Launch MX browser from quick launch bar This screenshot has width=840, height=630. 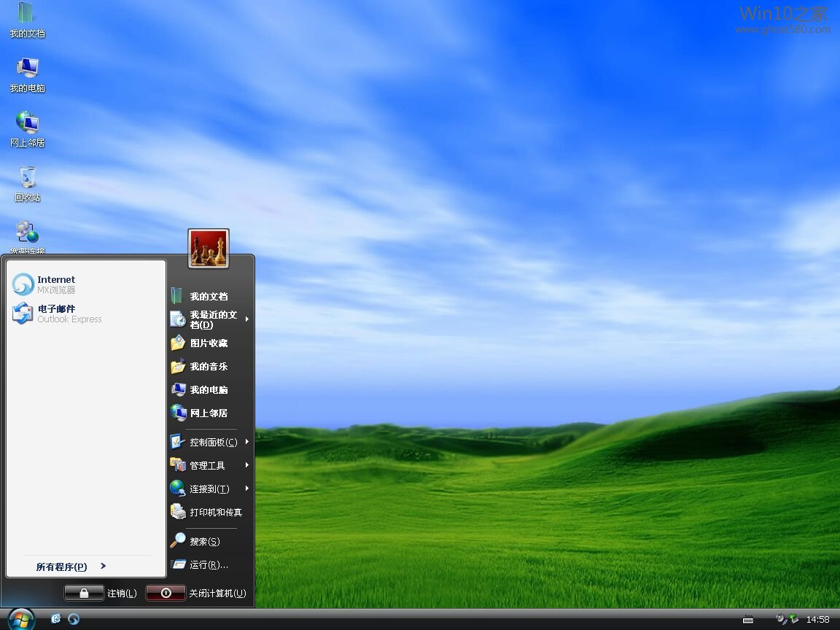(x=74, y=619)
